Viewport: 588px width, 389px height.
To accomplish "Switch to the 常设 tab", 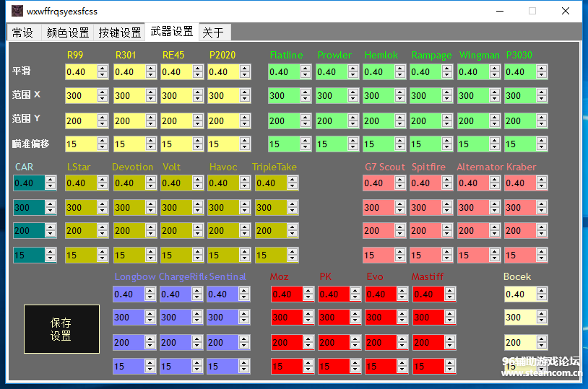I will [x=22, y=32].
